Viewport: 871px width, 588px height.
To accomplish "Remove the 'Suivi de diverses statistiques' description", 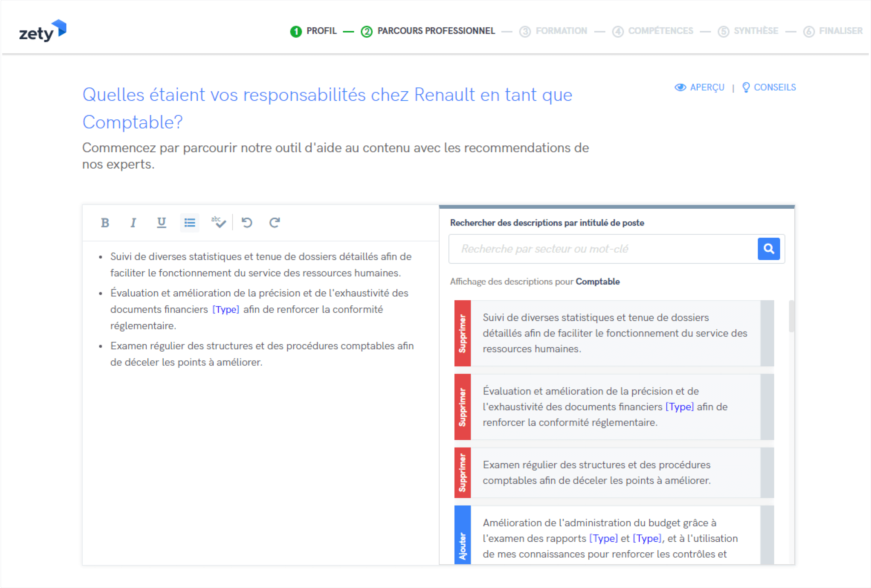I will [462, 333].
